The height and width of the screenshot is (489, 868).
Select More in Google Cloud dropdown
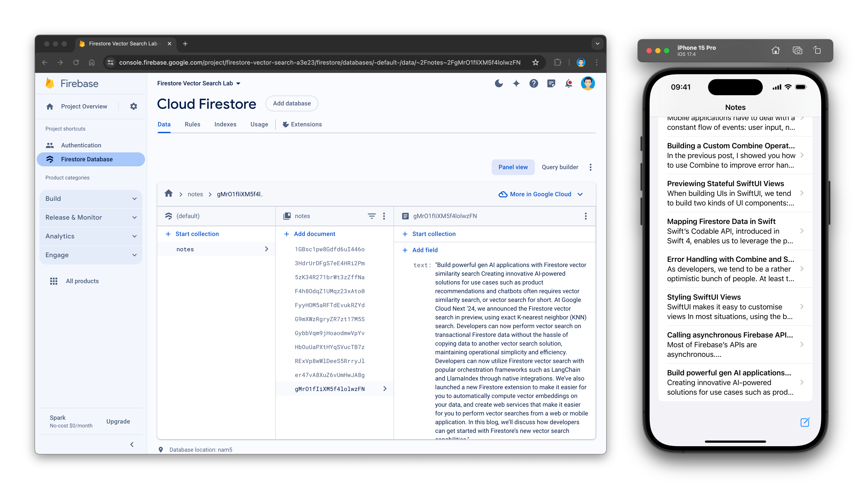pyautogui.click(x=539, y=194)
